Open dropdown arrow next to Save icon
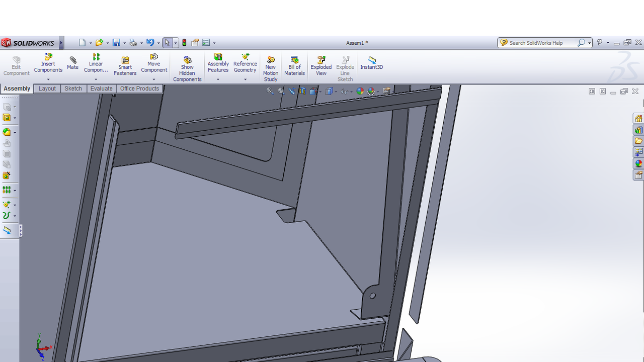The width and height of the screenshot is (644, 362). point(124,43)
